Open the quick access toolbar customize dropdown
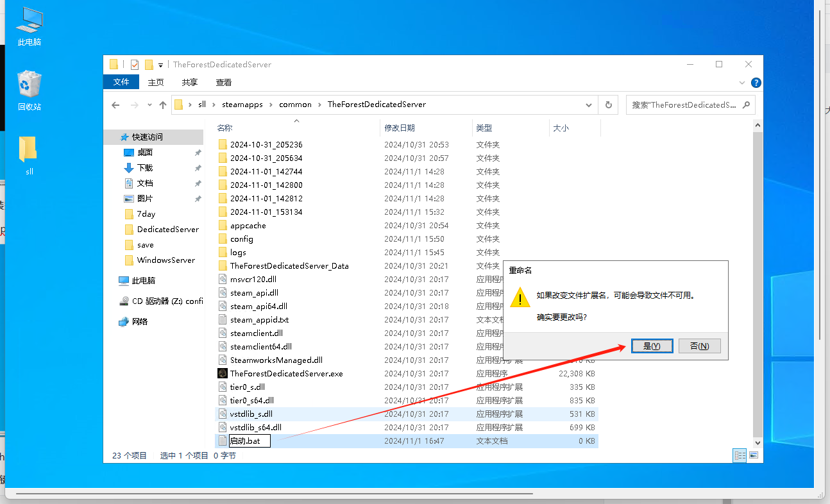The height and width of the screenshot is (504, 830). point(160,65)
